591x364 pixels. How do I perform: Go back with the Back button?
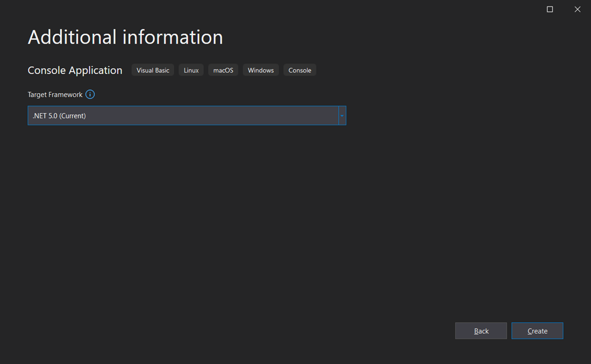click(481, 331)
